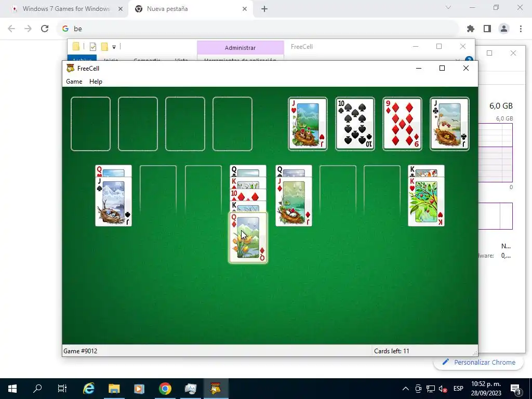The width and height of the screenshot is (532, 399).
Task: Maximize the front FreeCell game window
Action: (442, 68)
